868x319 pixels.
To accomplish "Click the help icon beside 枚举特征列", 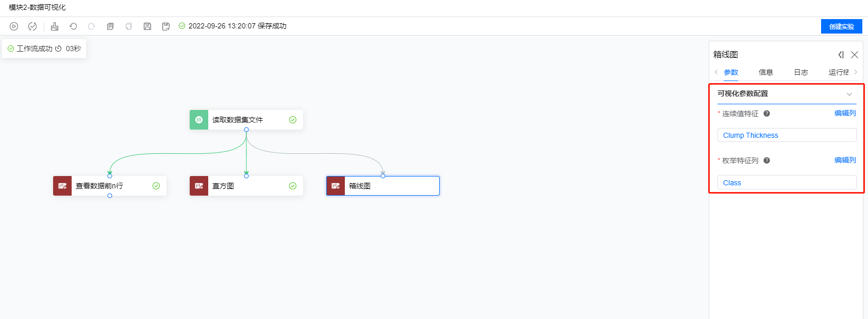I will pyautogui.click(x=766, y=161).
